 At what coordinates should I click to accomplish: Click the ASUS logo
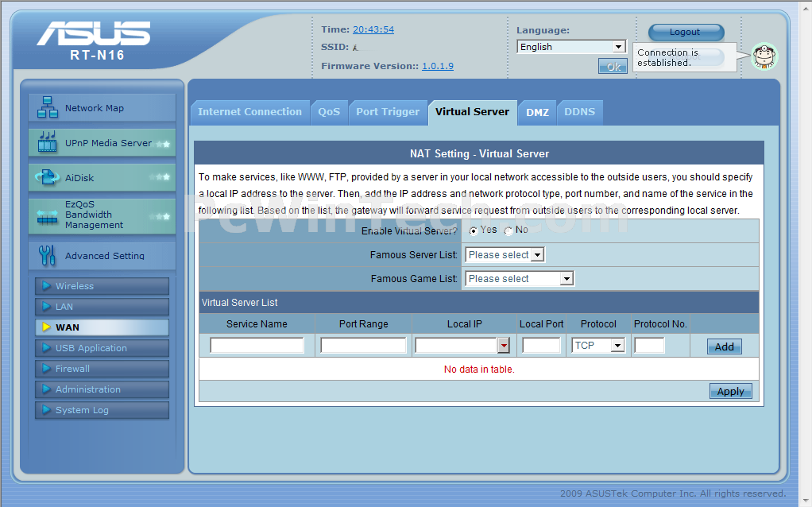94,35
